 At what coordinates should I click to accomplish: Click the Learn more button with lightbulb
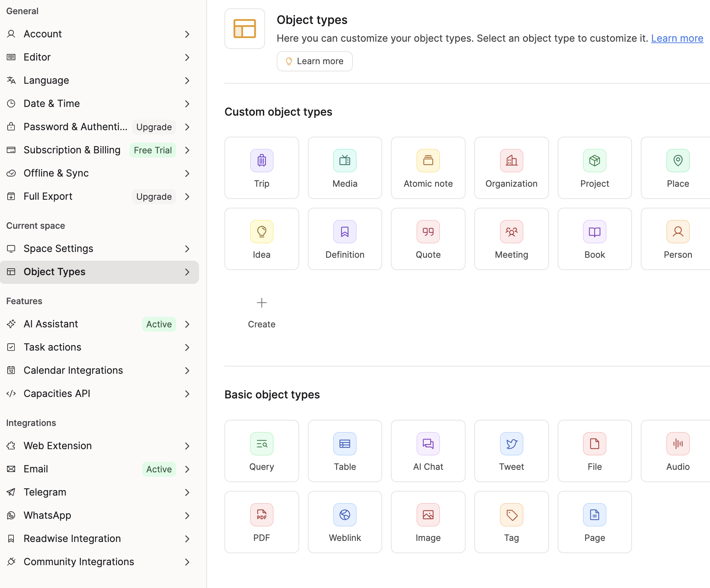click(x=314, y=61)
